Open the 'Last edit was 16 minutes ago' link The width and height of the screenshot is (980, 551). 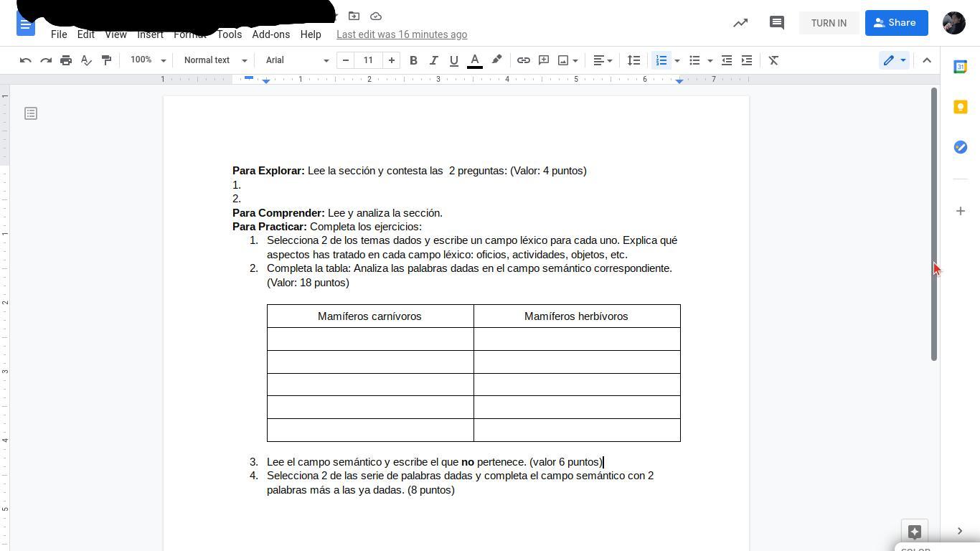pyautogui.click(x=402, y=34)
